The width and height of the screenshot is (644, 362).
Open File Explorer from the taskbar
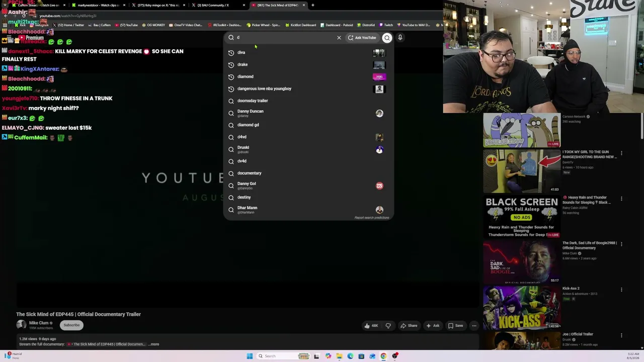point(339,356)
